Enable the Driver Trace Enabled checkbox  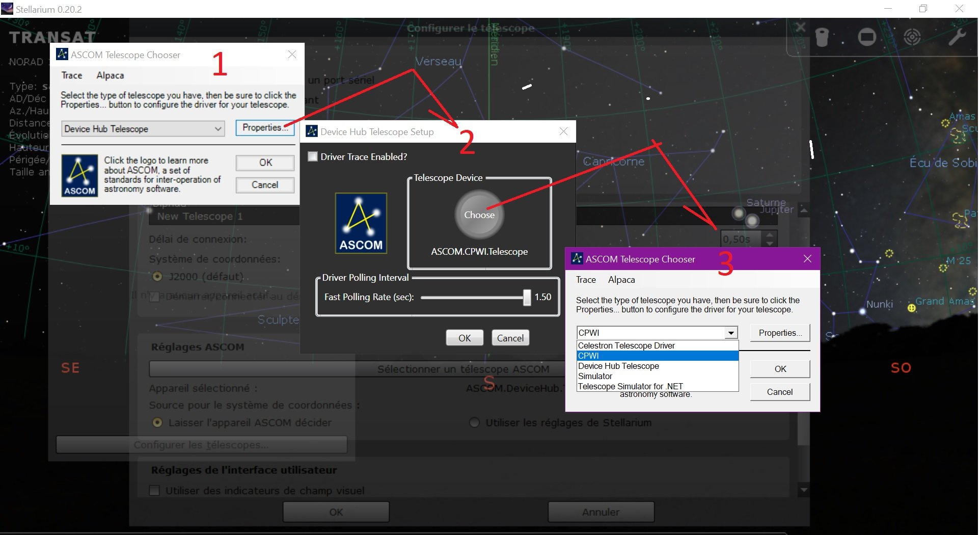click(313, 156)
